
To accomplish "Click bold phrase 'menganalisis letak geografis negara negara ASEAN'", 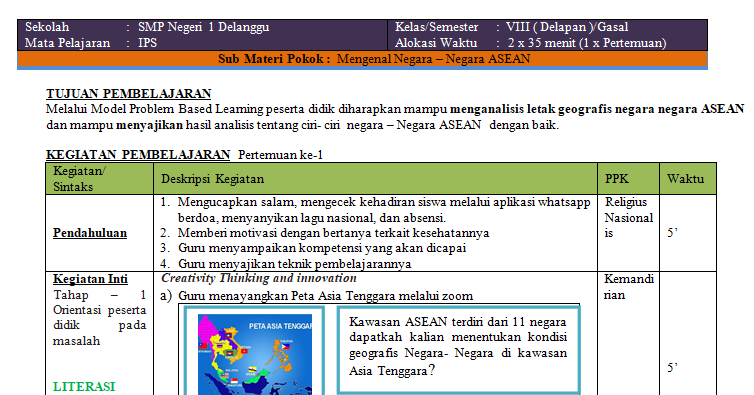I will [597, 109].
